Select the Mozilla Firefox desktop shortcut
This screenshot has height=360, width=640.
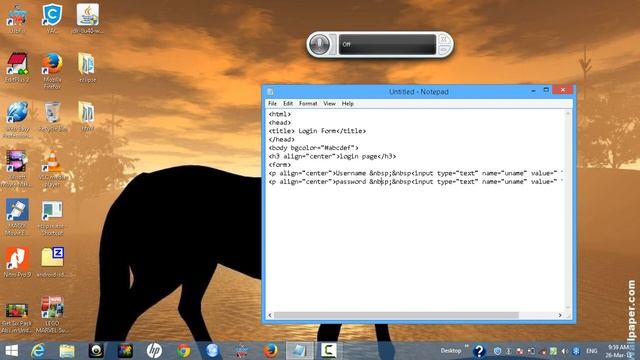[x=52, y=71]
